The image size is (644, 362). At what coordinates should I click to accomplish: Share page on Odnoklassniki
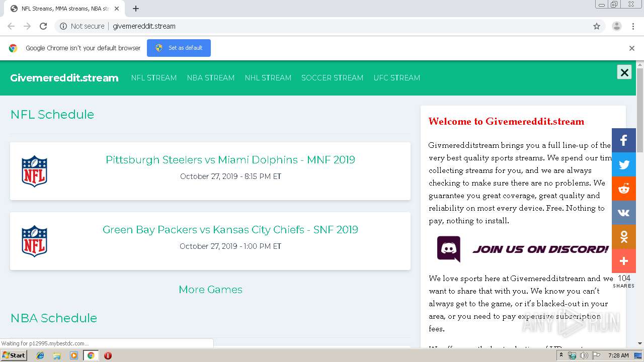[624, 237]
